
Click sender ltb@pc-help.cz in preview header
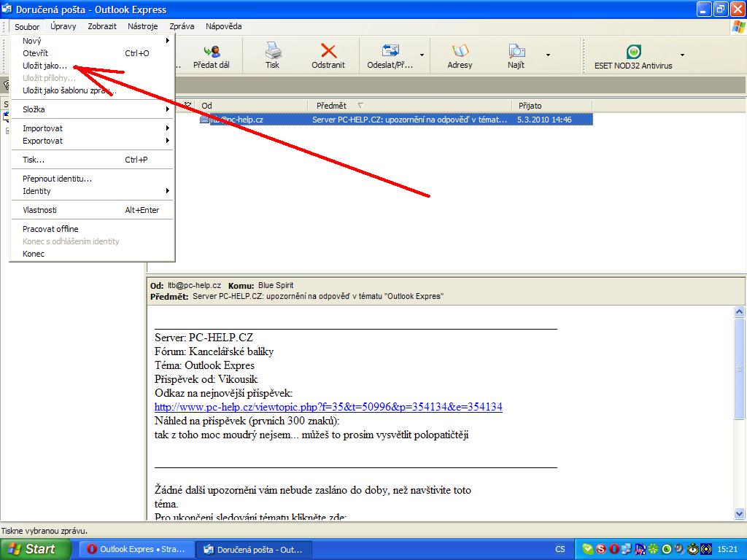(x=194, y=285)
